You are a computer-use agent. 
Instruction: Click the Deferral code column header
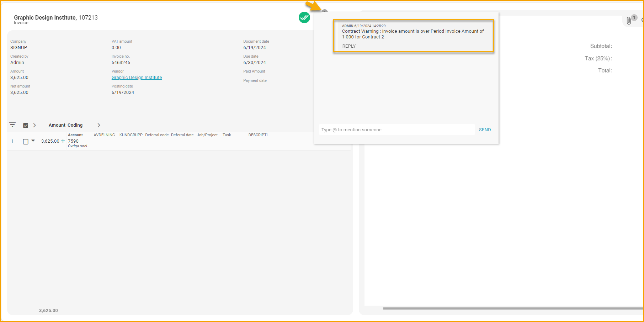[x=157, y=135]
